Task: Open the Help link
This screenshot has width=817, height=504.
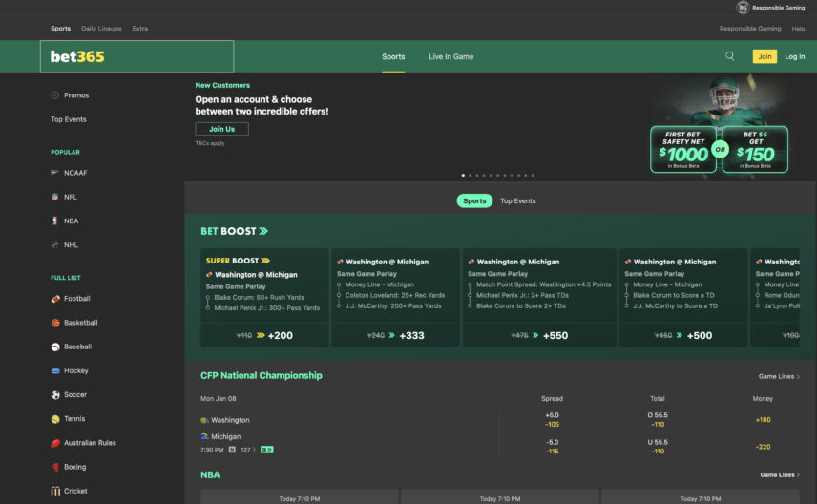Action: click(x=798, y=28)
